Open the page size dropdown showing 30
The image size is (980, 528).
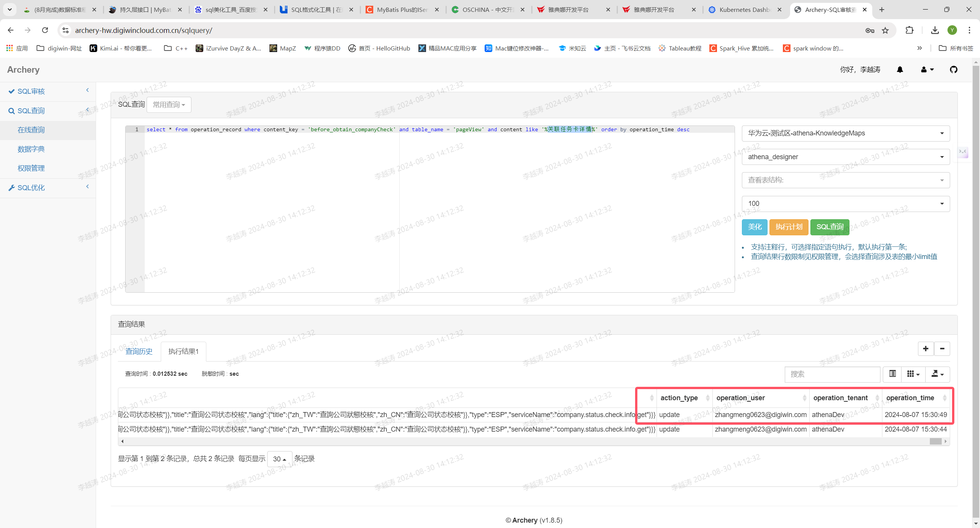279,459
